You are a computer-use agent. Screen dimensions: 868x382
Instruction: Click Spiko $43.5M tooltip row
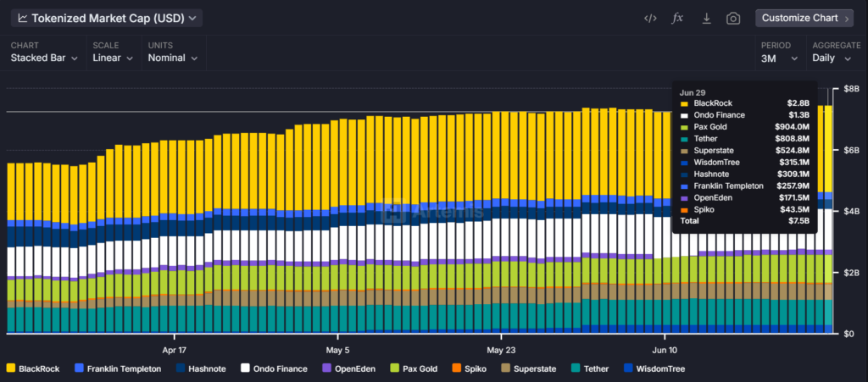pos(744,209)
